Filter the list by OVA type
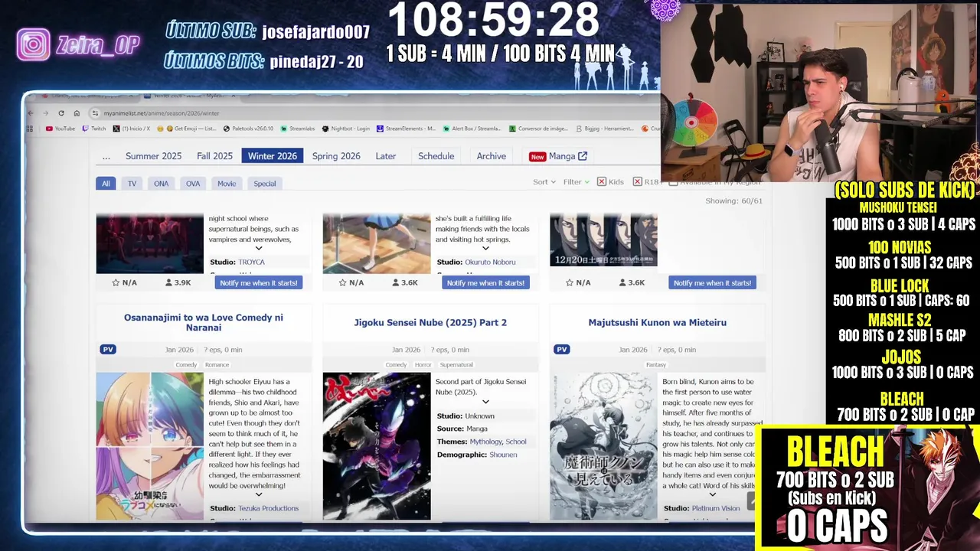Viewport: 980px width, 551px height. (x=193, y=184)
